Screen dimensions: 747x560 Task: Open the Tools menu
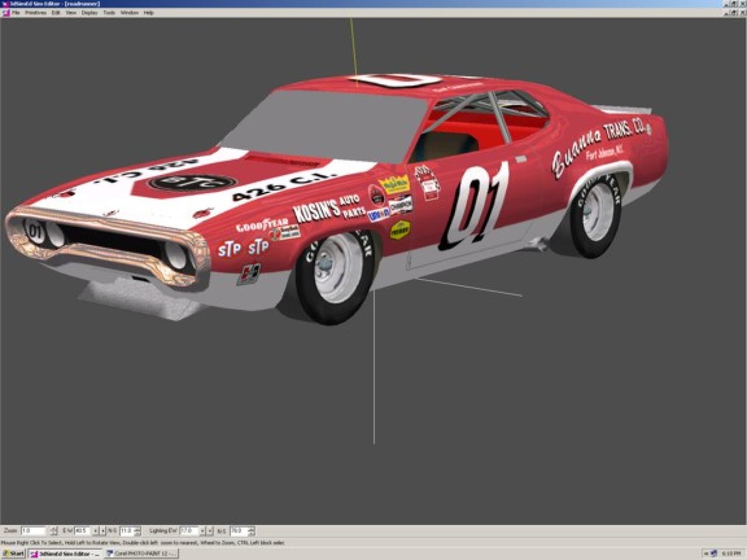109,12
